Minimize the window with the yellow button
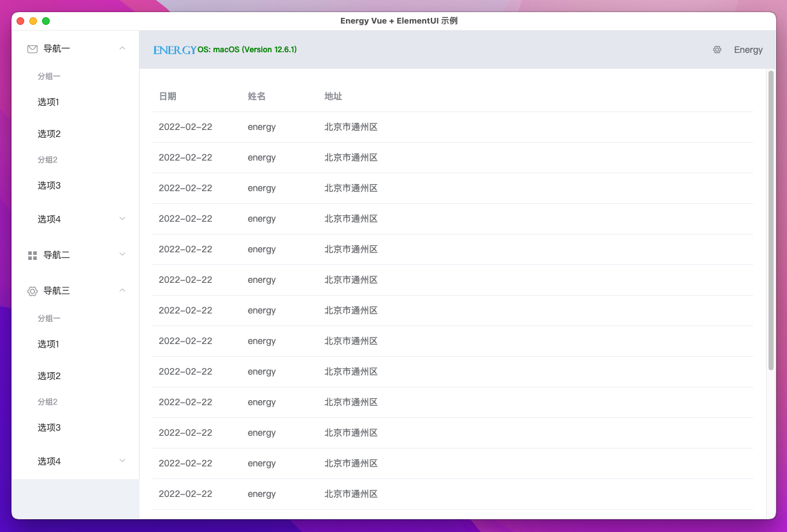This screenshot has height=532, width=787. coord(33,21)
